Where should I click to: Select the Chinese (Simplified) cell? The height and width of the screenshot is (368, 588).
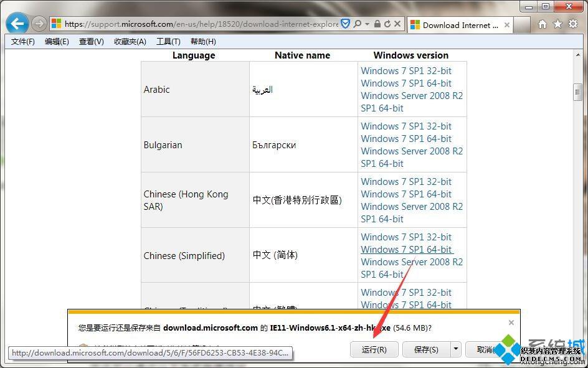pos(195,255)
